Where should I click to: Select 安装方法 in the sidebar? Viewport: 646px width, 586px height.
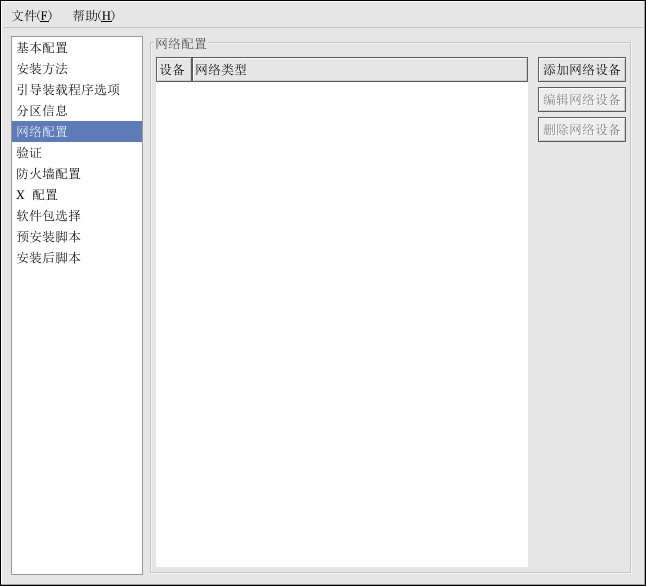(x=42, y=69)
